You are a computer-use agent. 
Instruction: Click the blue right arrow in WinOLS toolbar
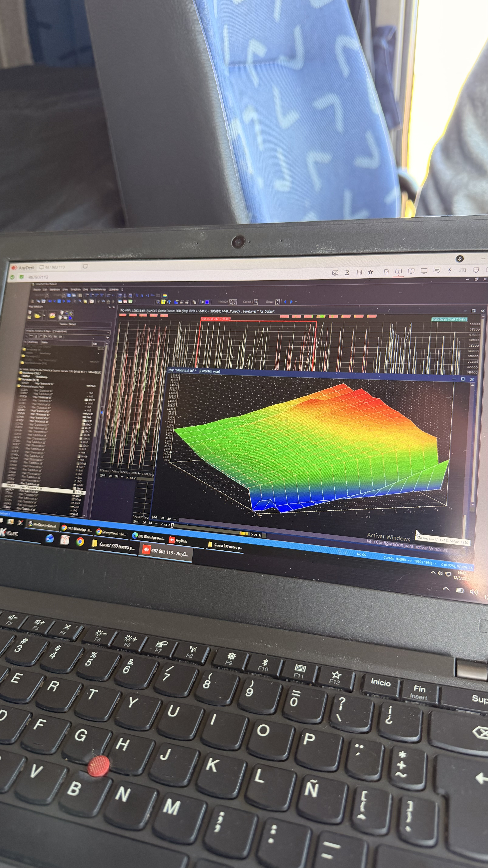coord(291,302)
